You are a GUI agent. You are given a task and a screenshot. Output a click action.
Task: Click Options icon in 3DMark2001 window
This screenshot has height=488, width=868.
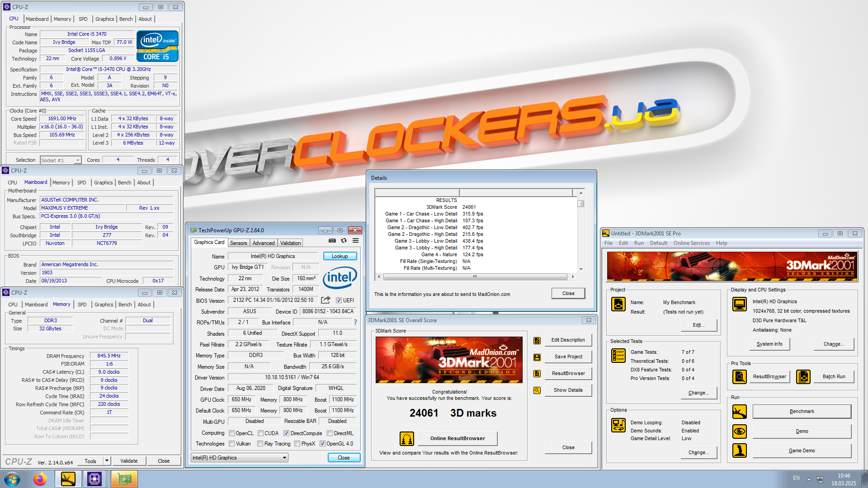[618, 425]
